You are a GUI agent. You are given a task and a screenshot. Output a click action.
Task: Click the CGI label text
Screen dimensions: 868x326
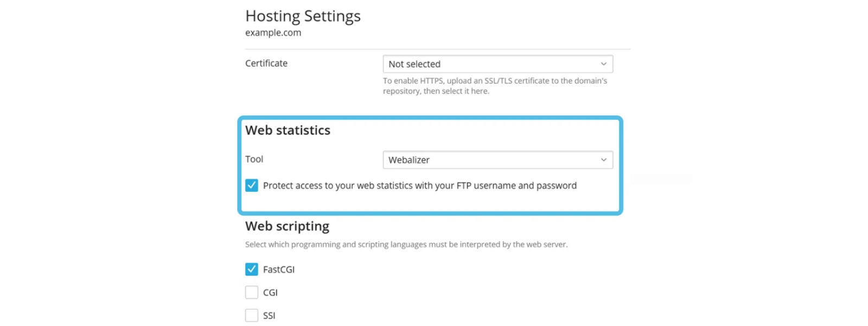click(270, 293)
